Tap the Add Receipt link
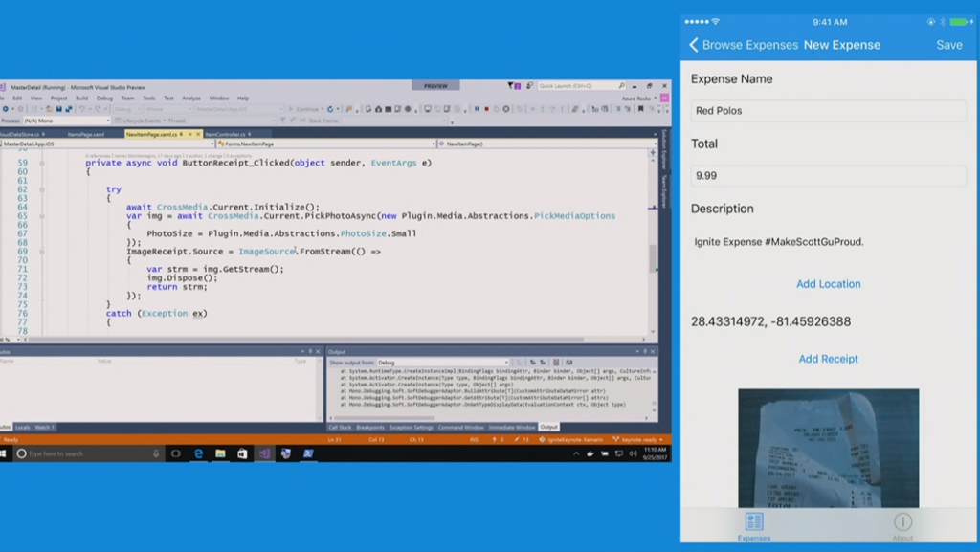The image size is (980, 552). tap(828, 359)
